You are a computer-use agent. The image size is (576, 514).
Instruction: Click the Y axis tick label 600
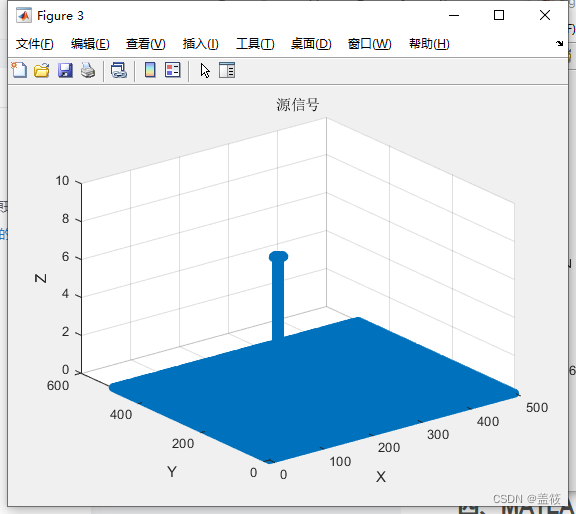pyautogui.click(x=58, y=385)
